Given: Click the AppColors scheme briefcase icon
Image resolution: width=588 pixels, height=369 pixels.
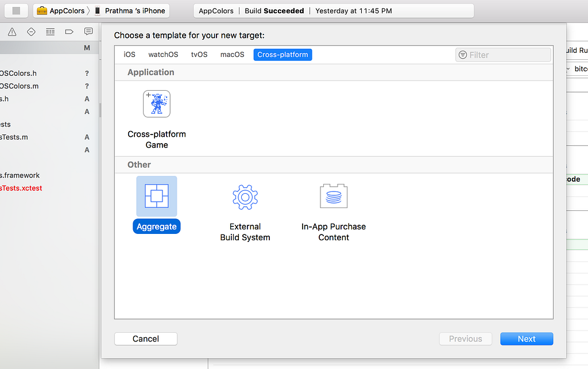Looking at the screenshot, I should click(42, 10).
